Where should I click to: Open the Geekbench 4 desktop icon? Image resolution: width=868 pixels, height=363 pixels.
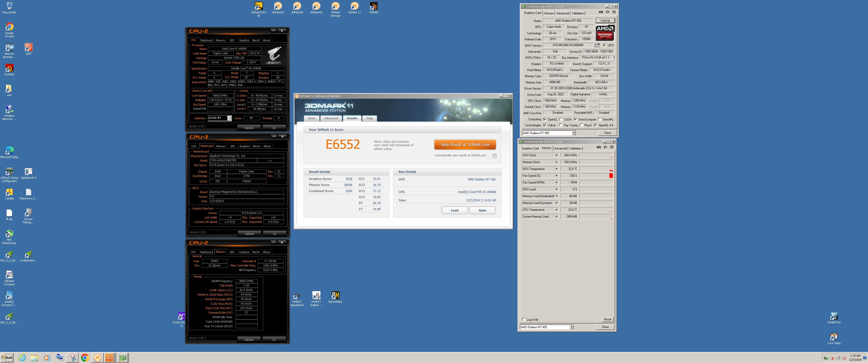[28, 173]
